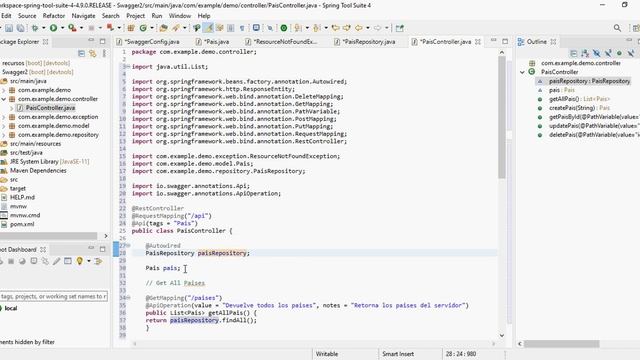This screenshot has width=640, height=360.
Task: Click Collapse All in Package Explorer
Action: coord(81,53)
